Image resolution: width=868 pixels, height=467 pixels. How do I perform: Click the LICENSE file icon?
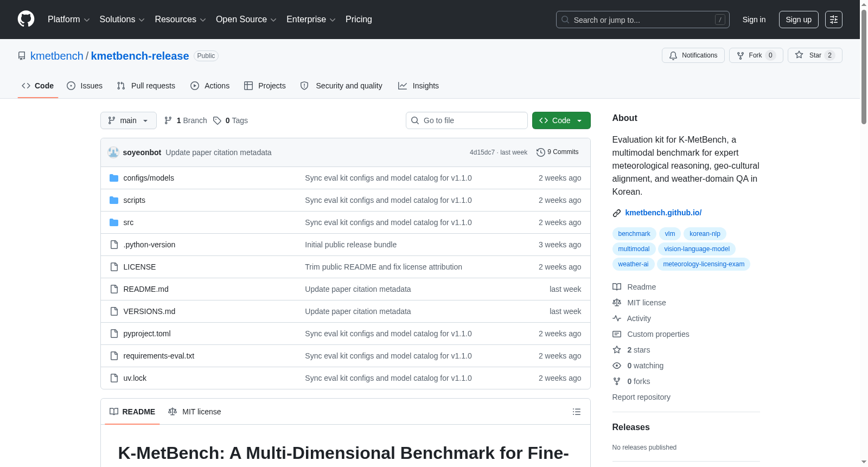(114, 267)
